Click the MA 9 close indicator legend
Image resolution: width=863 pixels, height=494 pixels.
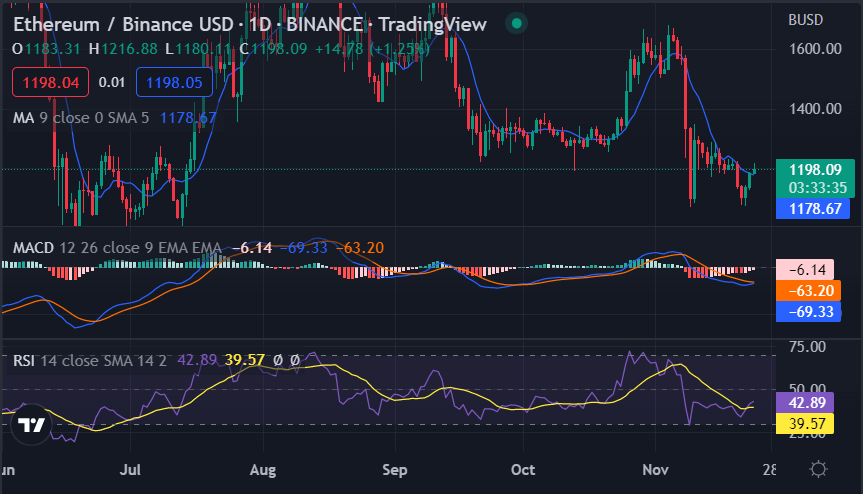[81, 118]
